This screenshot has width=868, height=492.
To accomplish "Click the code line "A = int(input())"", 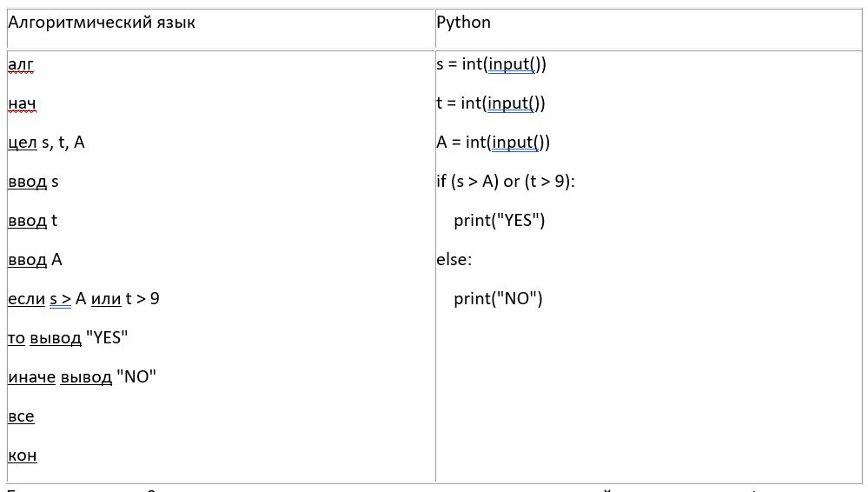I will click(494, 143).
